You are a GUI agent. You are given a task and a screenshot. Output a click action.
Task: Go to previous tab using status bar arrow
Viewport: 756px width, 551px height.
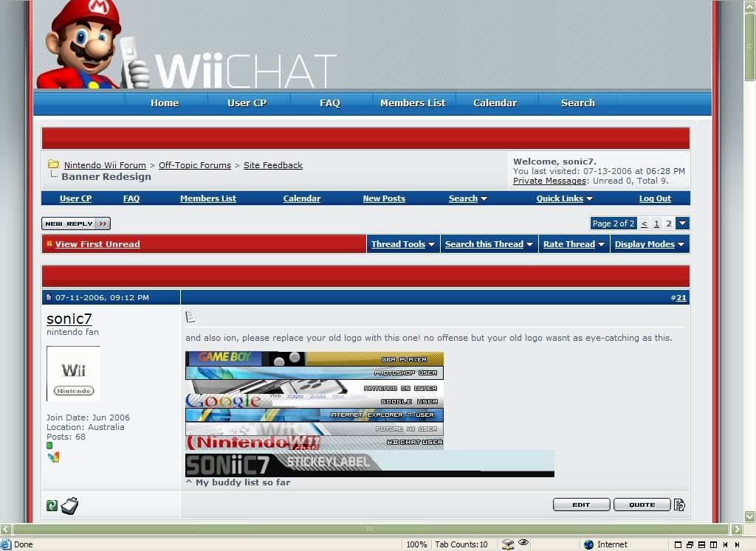pos(725,545)
